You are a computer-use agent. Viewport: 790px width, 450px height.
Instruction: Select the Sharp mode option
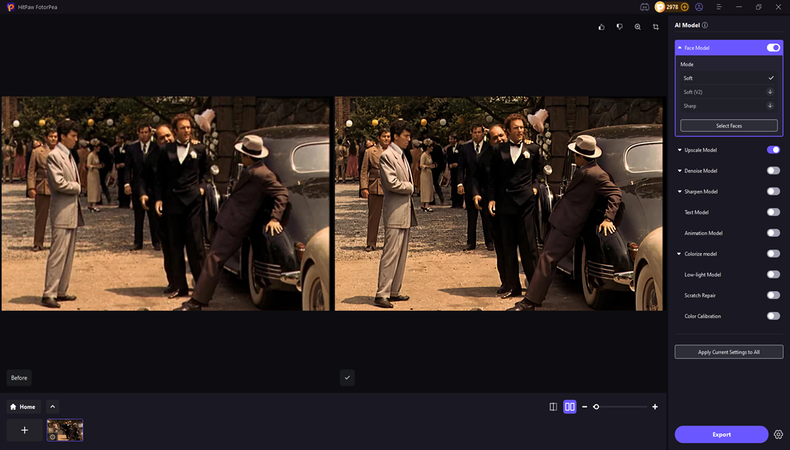coord(729,106)
